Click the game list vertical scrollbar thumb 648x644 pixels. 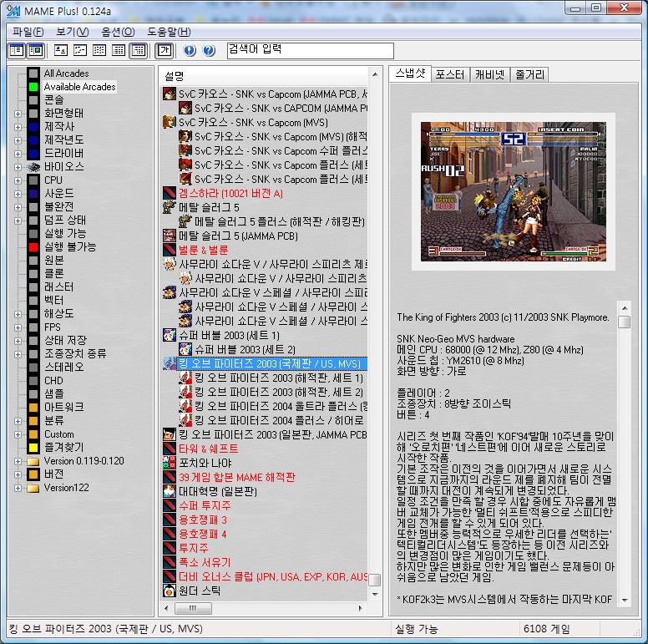[375, 580]
